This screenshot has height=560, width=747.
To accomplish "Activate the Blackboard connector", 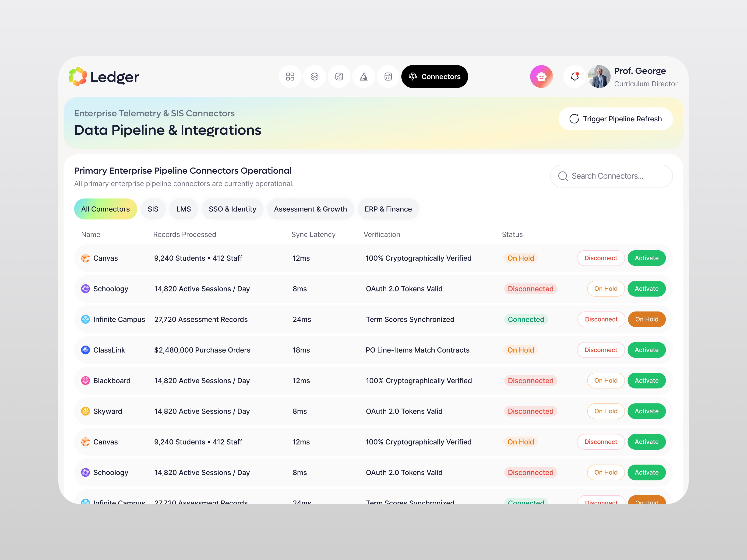I will pos(646,380).
